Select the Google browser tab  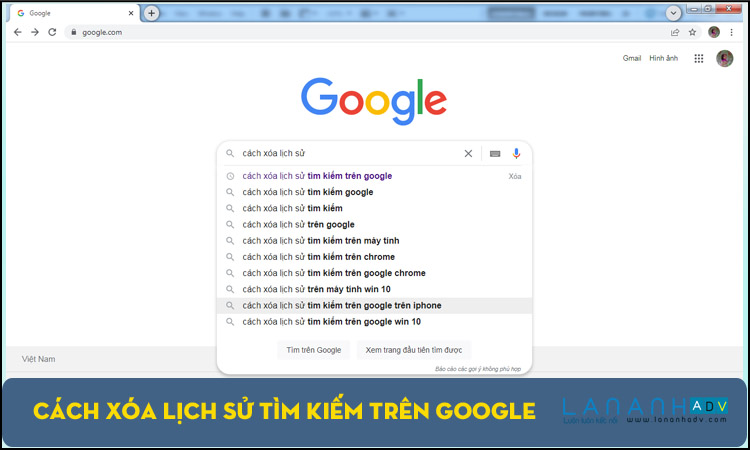click(x=74, y=13)
